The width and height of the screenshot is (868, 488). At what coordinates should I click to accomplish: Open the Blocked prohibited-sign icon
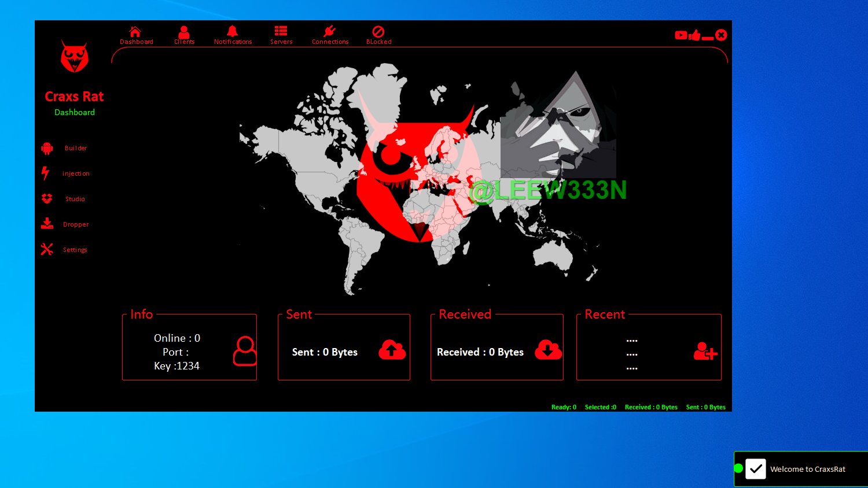378,32
